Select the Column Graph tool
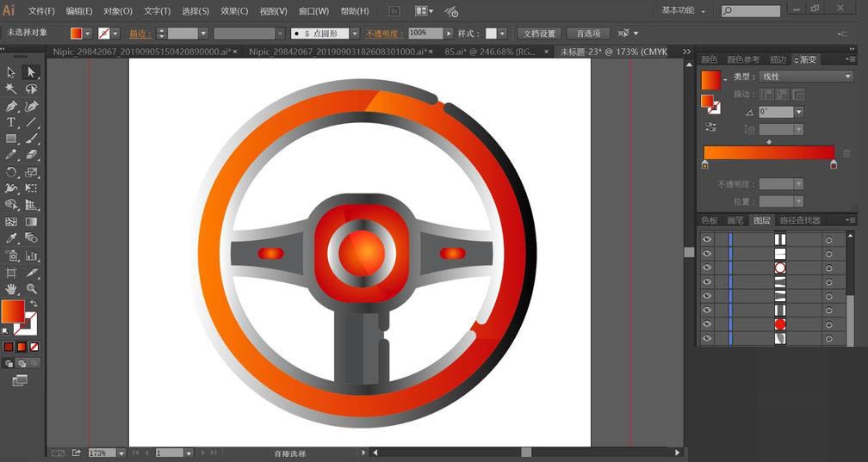The image size is (868, 462). coord(31,256)
